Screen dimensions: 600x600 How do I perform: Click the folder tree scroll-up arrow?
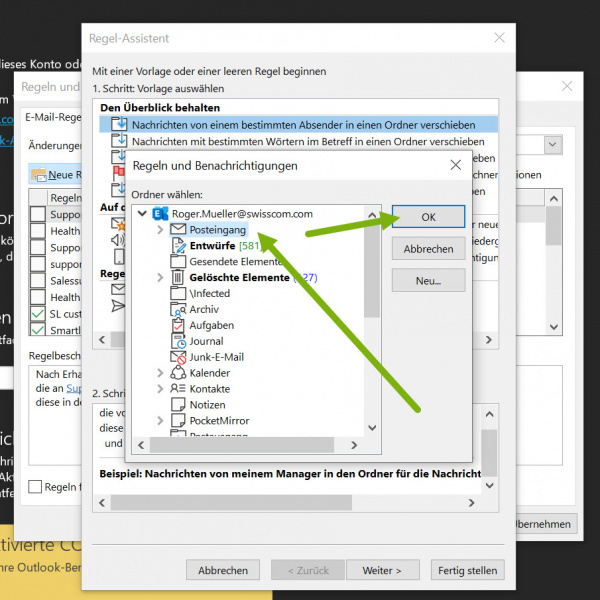point(372,215)
